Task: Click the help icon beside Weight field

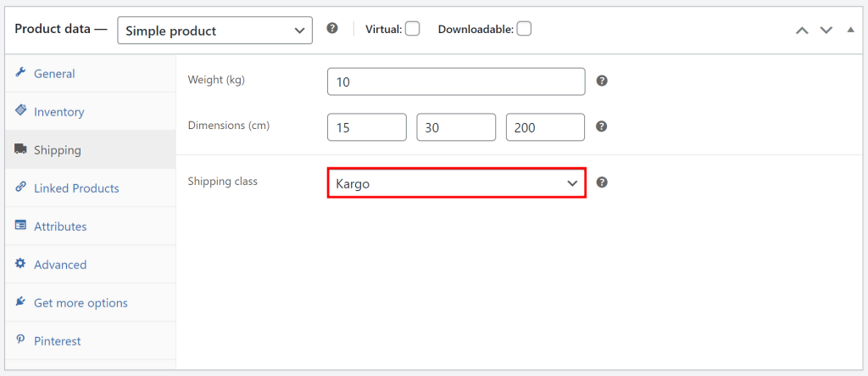Action: pyautogui.click(x=602, y=81)
